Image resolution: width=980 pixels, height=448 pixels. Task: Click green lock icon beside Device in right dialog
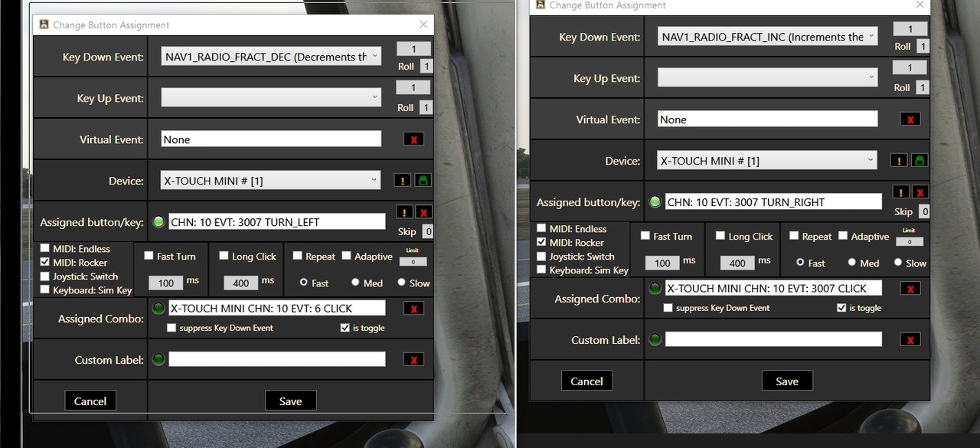pyautogui.click(x=920, y=161)
